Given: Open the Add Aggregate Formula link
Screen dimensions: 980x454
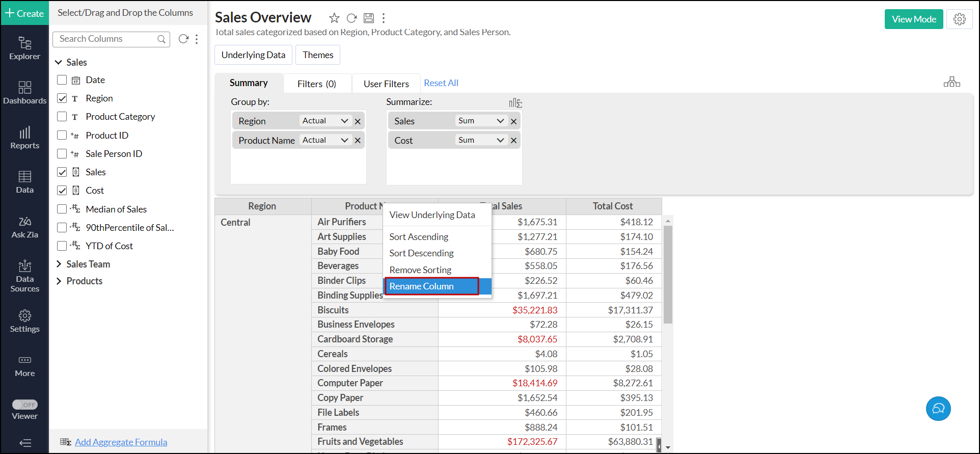Looking at the screenshot, I should click(121, 442).
